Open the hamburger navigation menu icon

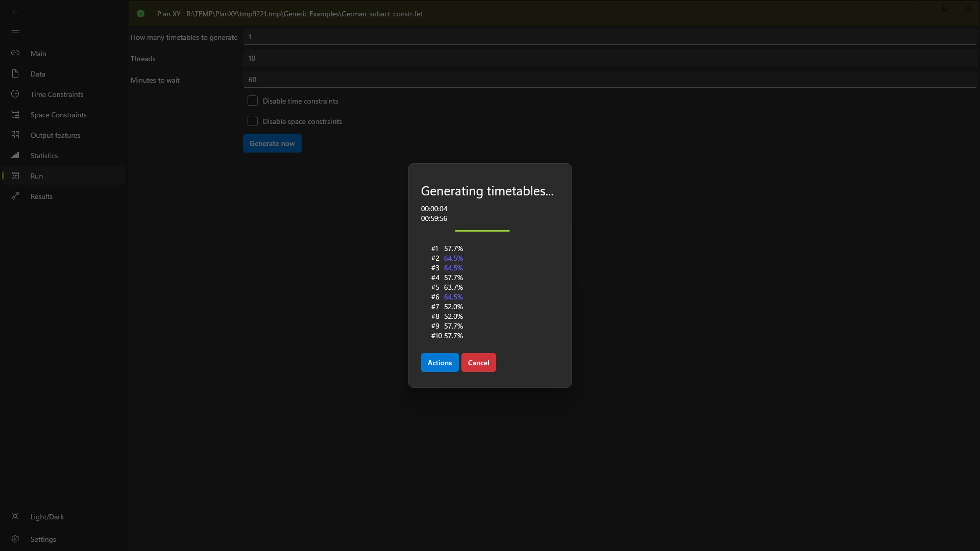point(15,33)
